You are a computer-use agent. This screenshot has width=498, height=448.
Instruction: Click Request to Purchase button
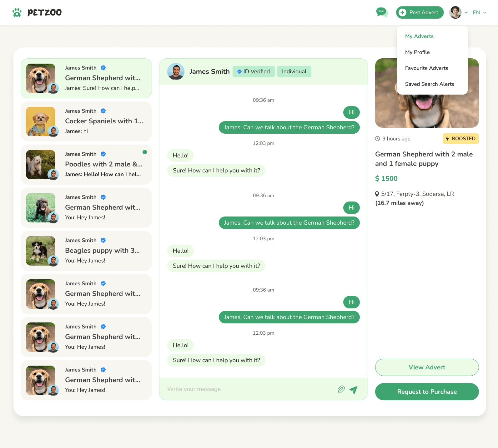coord(427,392)
